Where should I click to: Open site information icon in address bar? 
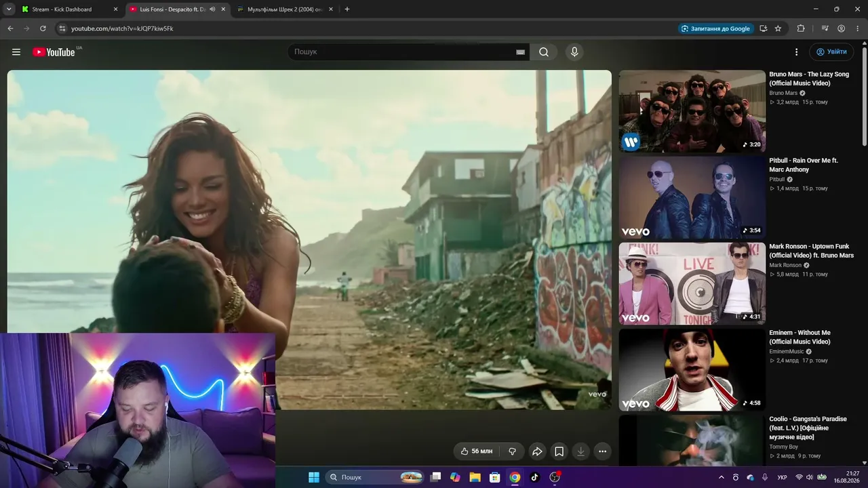[x=62, y=28]
